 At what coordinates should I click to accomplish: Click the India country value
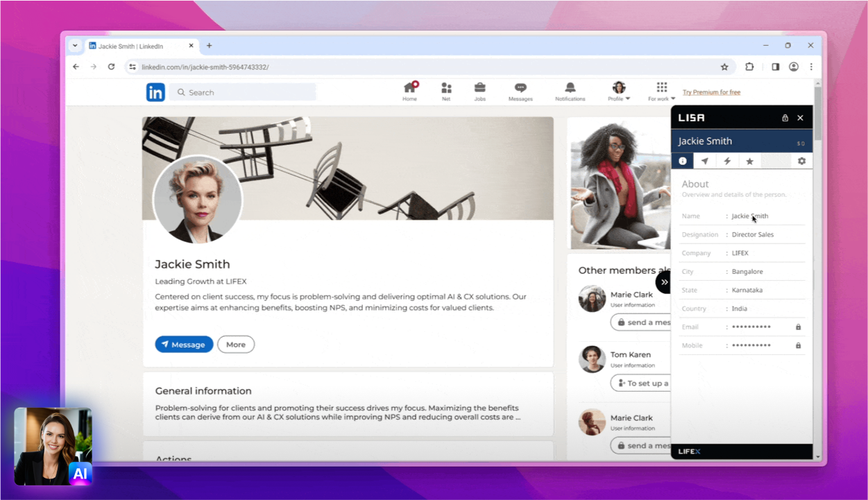(739, 309)
